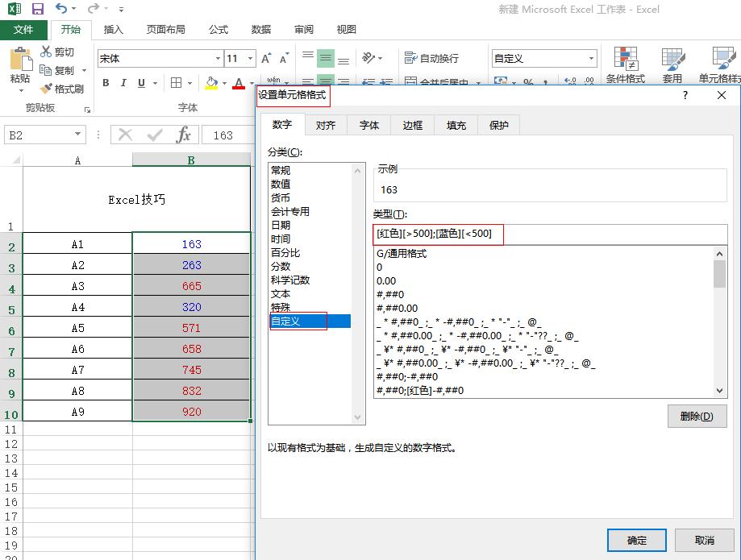Toggle bold formatting
The width and height of the screenshot is (741, 560).
coord(105,83)
